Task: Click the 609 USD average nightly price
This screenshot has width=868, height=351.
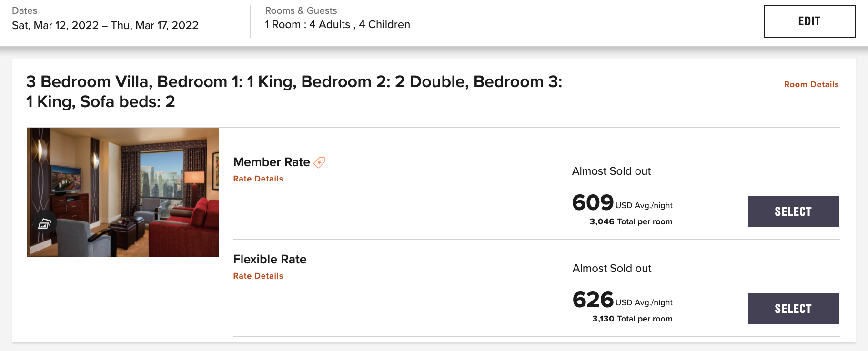Action: [x=622, y=203]
